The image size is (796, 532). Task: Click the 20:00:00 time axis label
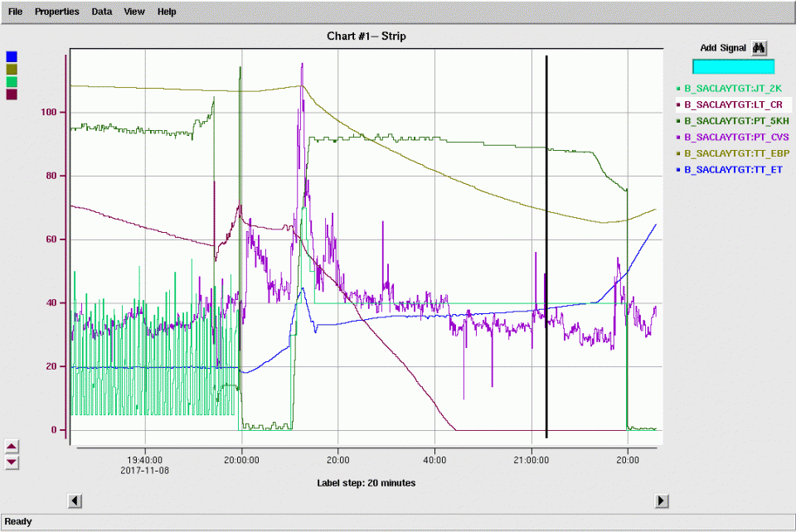[x=241, y=460]
